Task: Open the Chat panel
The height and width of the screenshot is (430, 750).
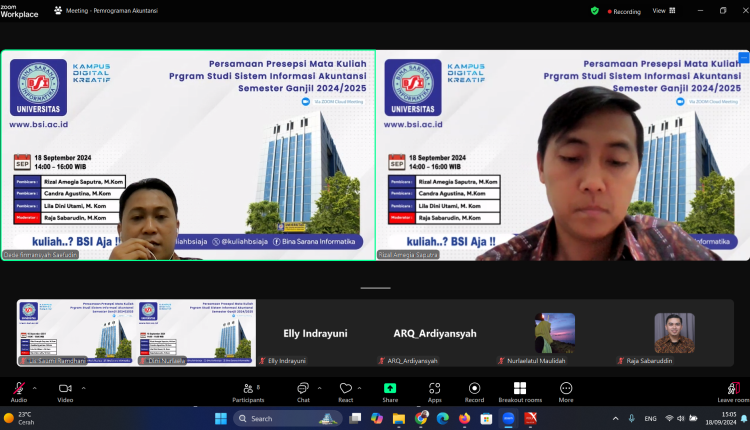Action: click(303, 392)
